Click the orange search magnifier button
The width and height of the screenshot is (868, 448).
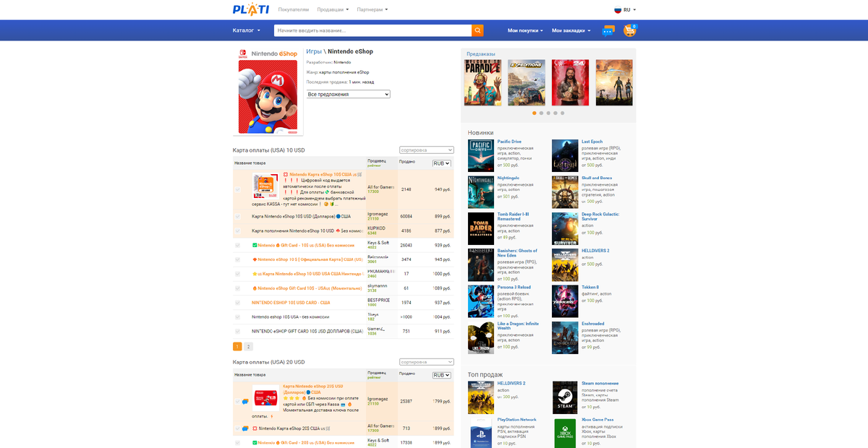(477, 30)
